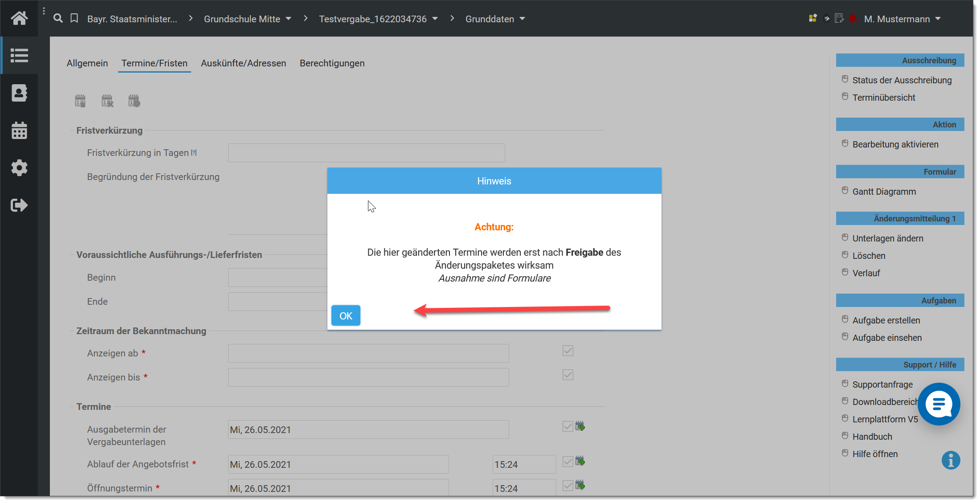
Task: Click the logout icon in the sidebar
Action: (19, 205)
